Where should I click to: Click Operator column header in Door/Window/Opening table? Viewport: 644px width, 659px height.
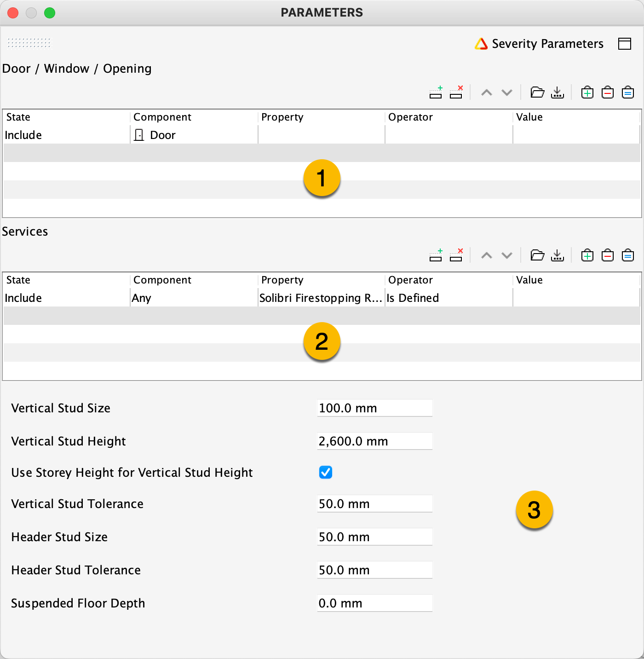click(x=449, y=117)
